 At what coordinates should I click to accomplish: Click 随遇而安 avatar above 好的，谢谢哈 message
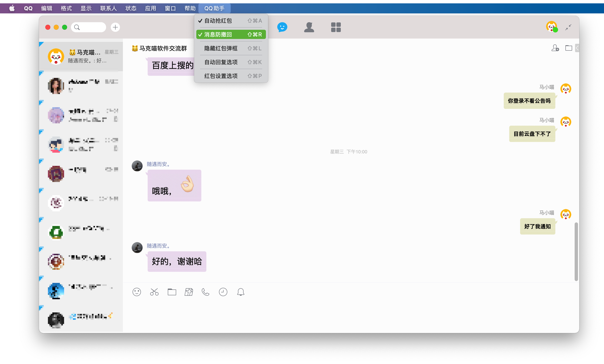click(137, 248)
